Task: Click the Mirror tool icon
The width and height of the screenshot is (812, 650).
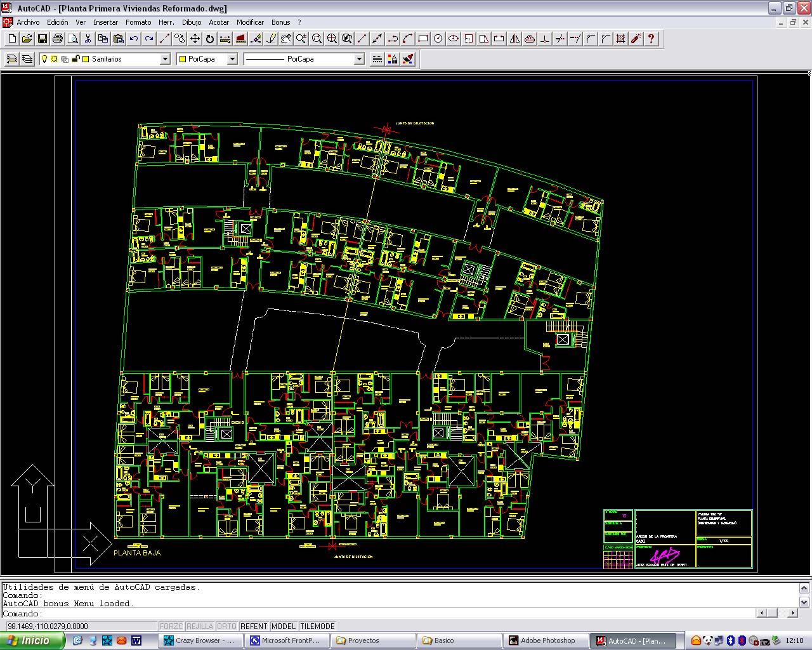Action: coord(514,39)
